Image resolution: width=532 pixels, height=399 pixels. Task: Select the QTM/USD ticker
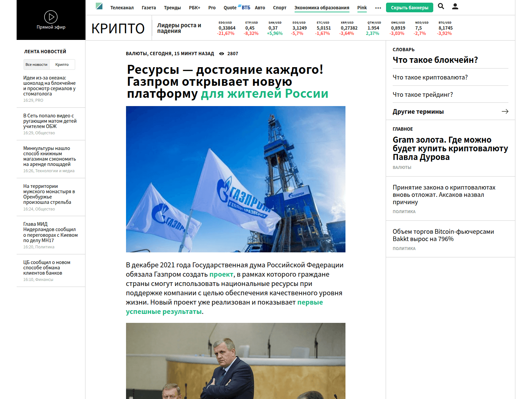373,28
